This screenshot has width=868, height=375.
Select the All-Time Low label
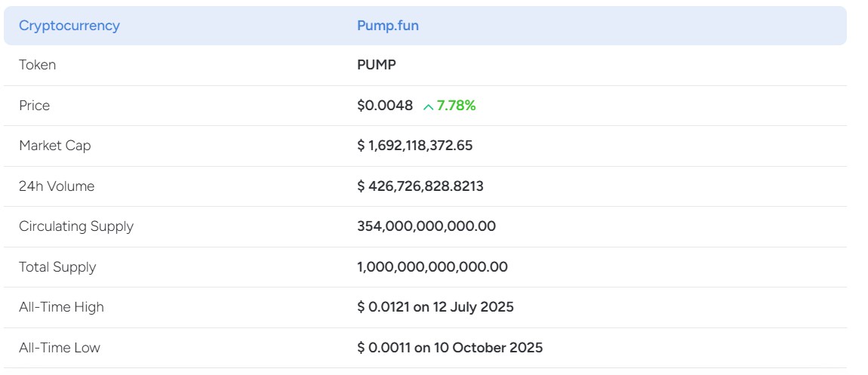[60, 347]
